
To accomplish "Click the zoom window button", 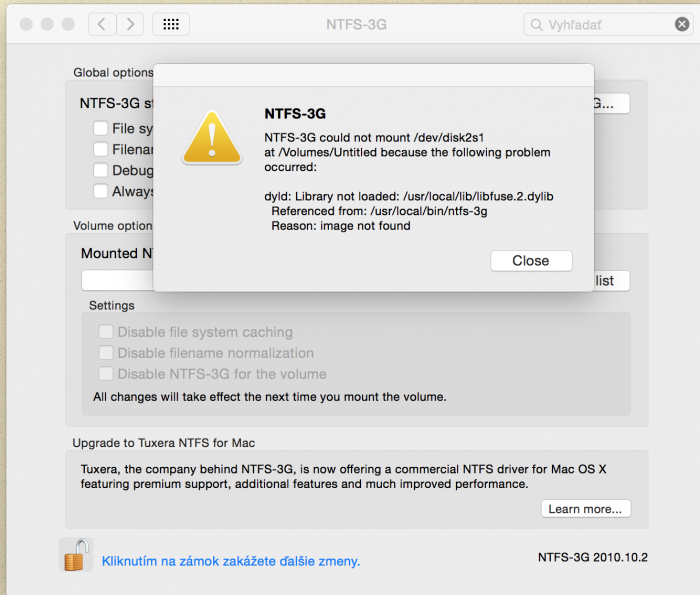I will click(x=68, y=24).
